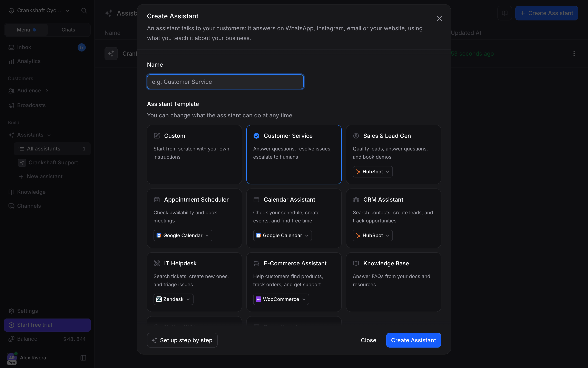588x368 pixels.
Task: Click the Calendar Assistant calendar icon
Action: pyautogui.click(x=256, y=200)
